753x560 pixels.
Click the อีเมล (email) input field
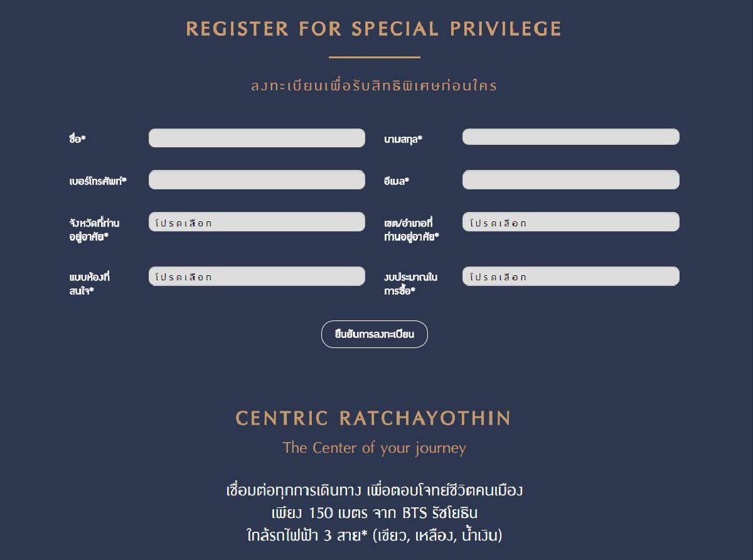(x=570, y=180)
